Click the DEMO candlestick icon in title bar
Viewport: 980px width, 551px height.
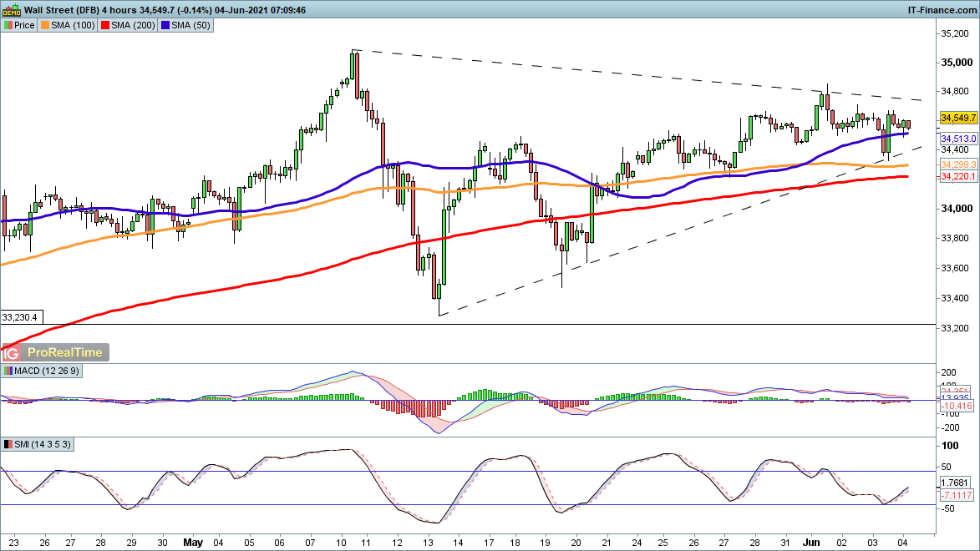point(11,10)
